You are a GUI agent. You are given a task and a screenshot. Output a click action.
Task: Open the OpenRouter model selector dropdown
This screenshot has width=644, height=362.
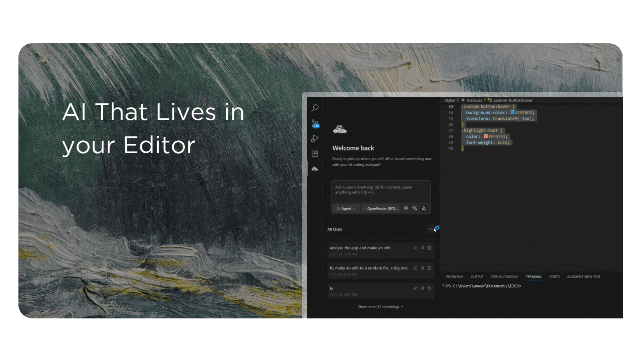(381, 208)
